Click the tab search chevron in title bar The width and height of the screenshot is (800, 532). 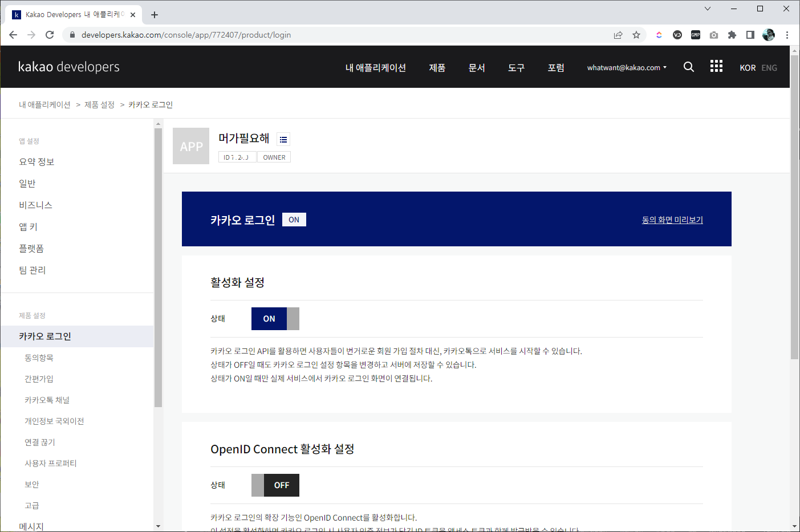[x=708, y=9]
